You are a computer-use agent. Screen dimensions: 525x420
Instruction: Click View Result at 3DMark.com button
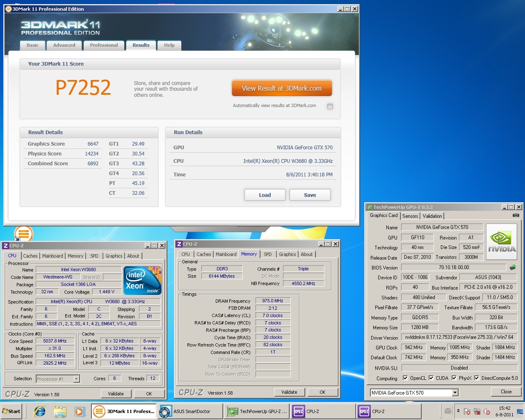(282, 88)
